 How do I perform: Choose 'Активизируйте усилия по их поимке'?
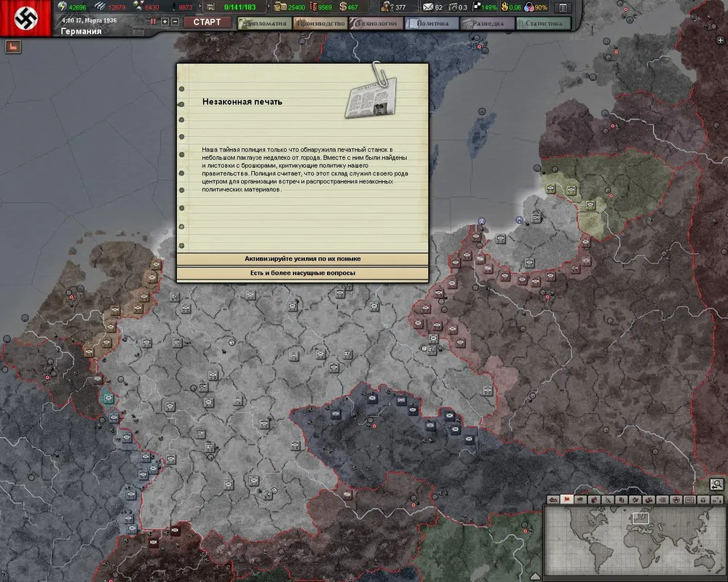click(302, 259)
